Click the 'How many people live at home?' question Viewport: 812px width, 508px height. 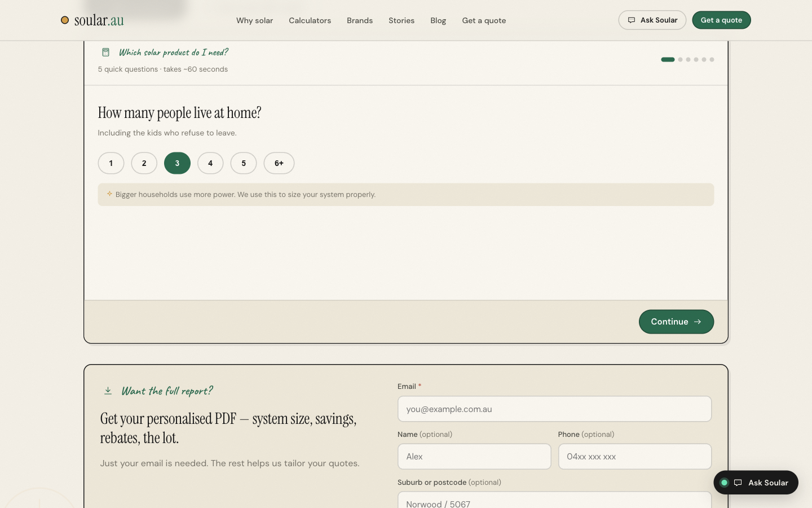click(x=179, y=113)
